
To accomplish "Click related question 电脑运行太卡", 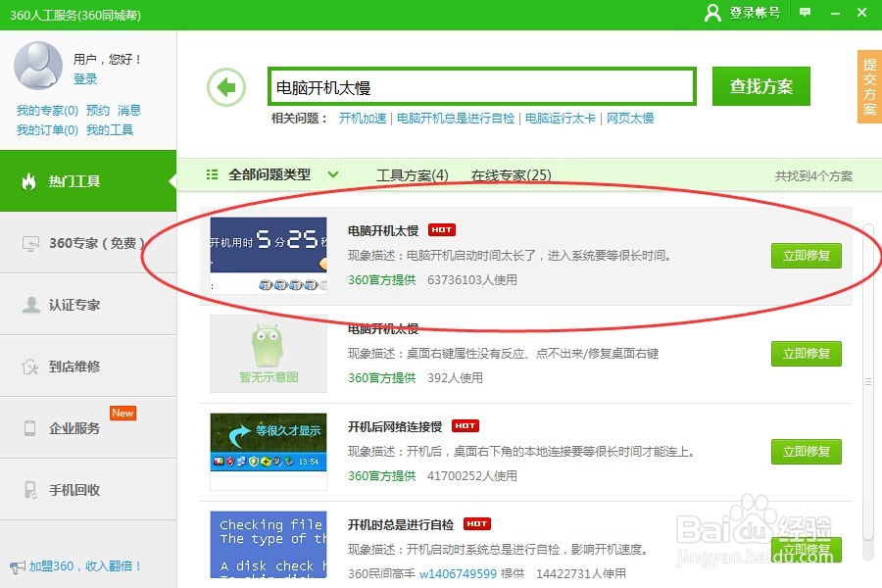I will point(561,119).
